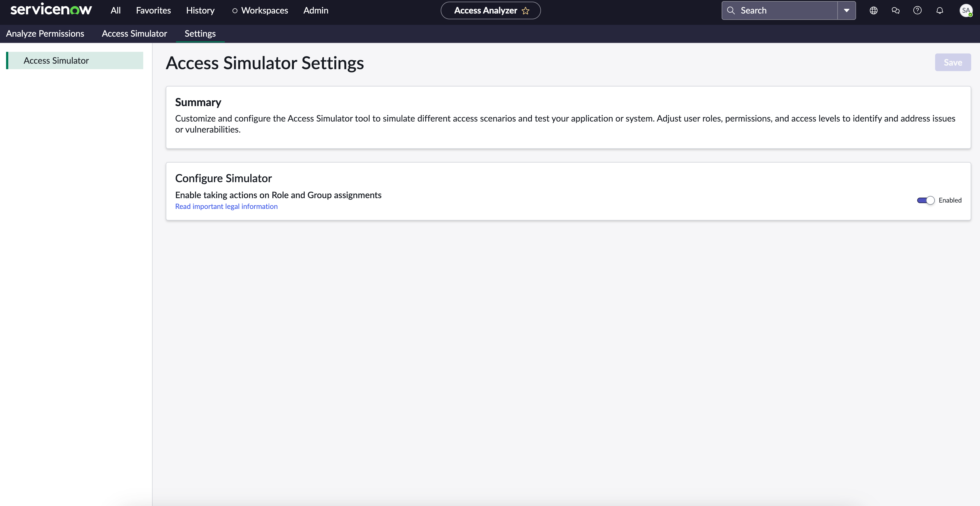Select the Settings tab
Image resolution: width=980 pixels, height=506 pixels.
(x=200, y=34)
